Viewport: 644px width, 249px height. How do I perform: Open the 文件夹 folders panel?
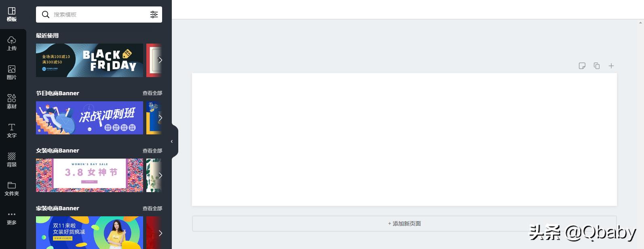pyautogui.click(x=12, y=189)
